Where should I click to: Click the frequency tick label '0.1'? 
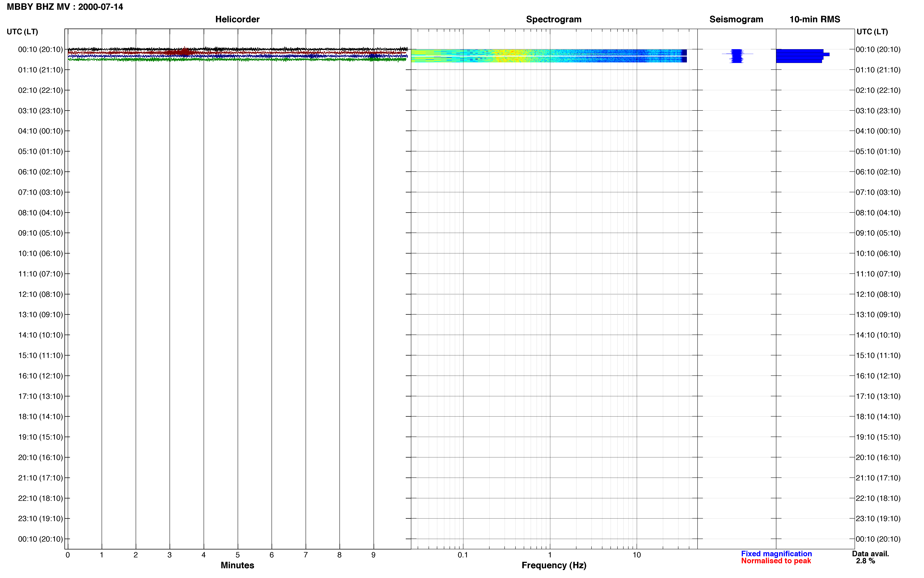463,555
